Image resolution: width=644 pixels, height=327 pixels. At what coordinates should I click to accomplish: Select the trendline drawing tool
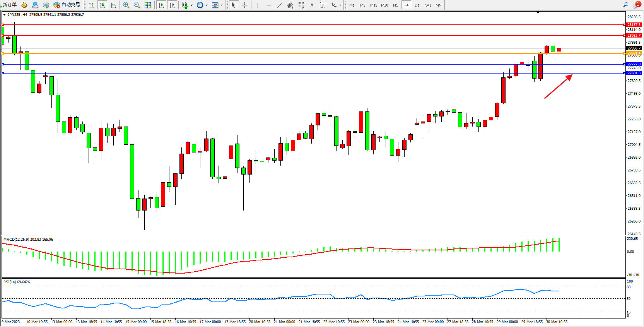[x=280, y=5]
